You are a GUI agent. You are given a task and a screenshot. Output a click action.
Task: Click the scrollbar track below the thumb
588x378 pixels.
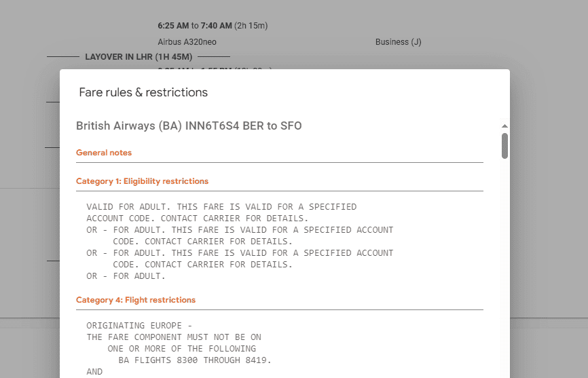pos(504,271)
